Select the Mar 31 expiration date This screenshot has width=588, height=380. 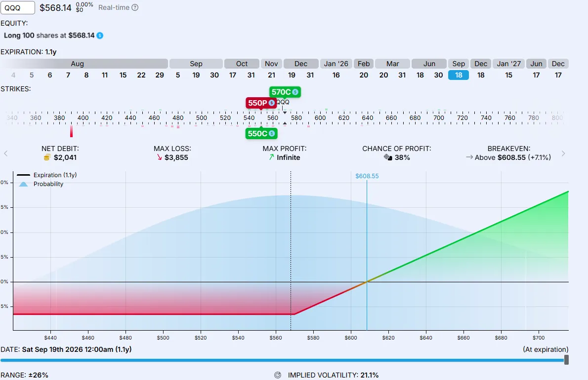point(402,75)
